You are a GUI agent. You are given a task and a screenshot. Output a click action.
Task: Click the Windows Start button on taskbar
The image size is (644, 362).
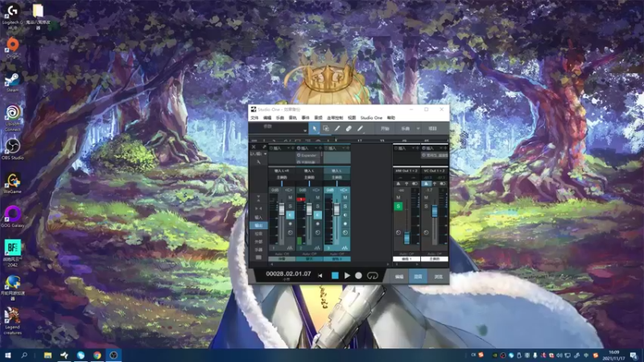pyautogui.click(x=7, y=356)
